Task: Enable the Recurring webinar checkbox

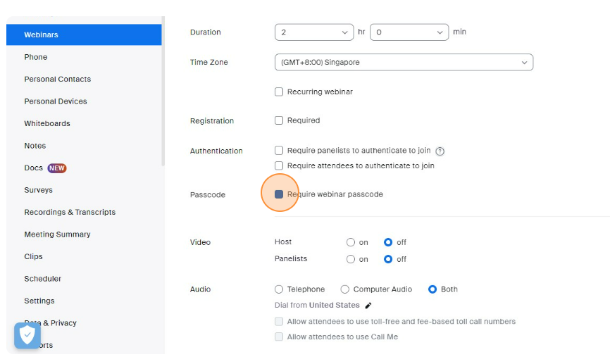Action: click(x=279, y=92)
